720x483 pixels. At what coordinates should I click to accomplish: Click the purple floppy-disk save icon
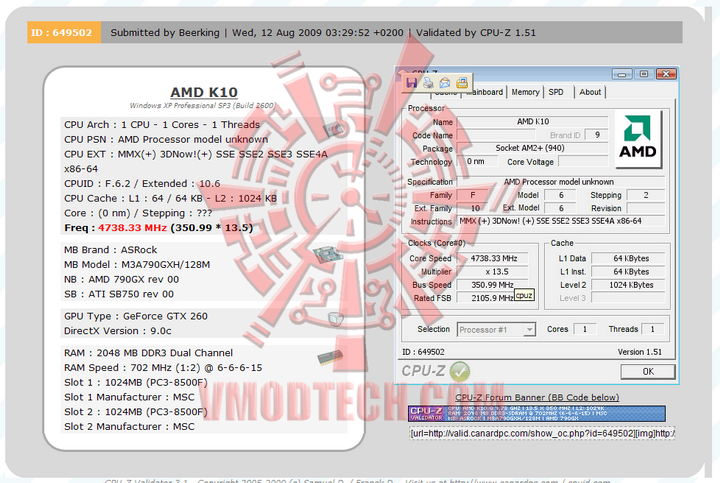click(411, 83)
